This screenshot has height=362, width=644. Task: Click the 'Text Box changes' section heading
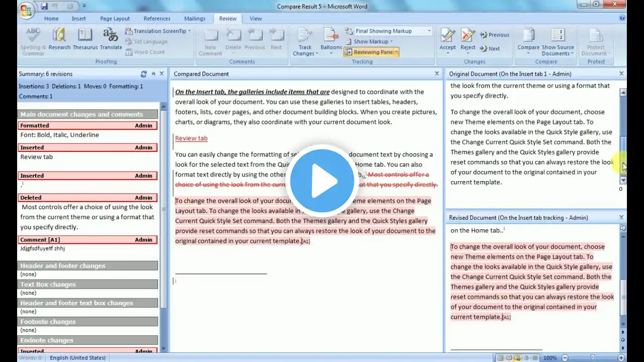click(x=88, y=285)
